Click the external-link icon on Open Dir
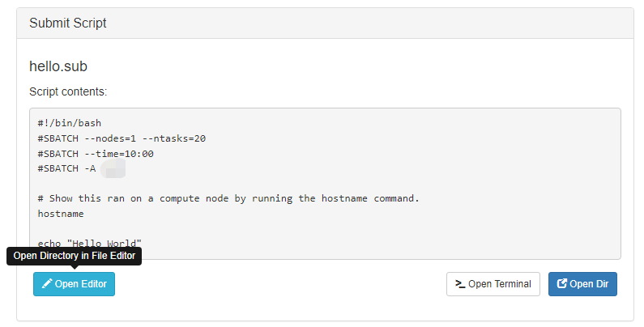 click(561, 283)
